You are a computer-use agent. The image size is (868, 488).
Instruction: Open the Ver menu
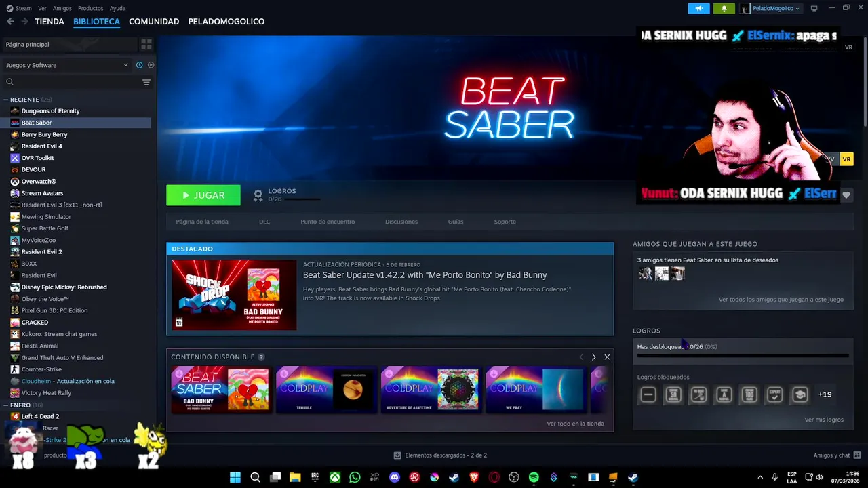tap(42, 8)
